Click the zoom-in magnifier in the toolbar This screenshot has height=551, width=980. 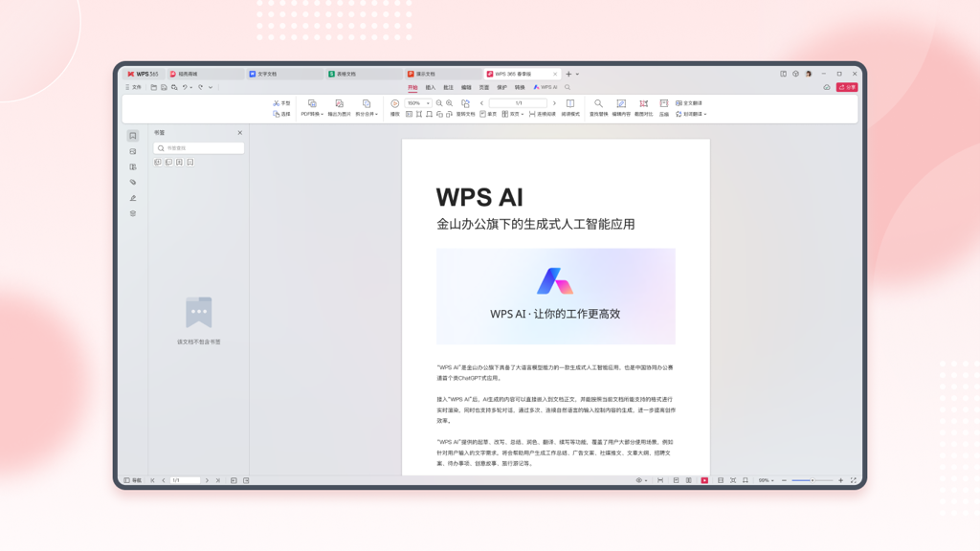pos(450,103)
